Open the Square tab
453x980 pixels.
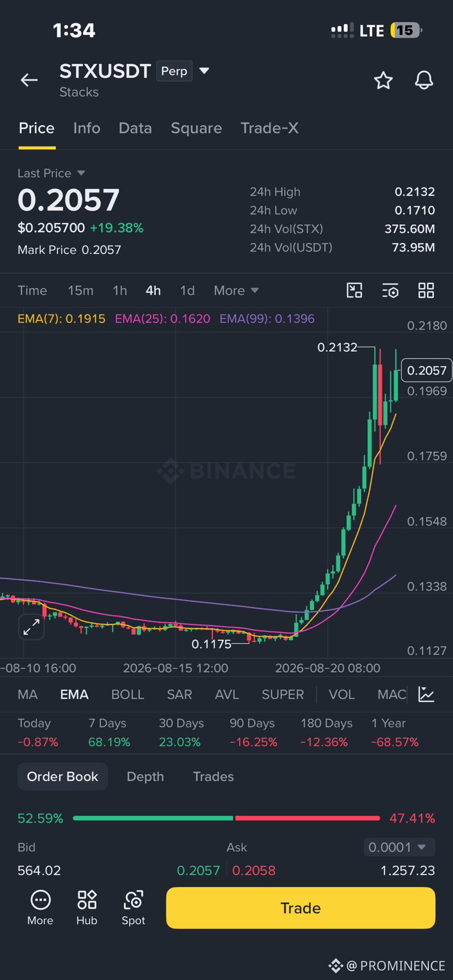point(196,128)
